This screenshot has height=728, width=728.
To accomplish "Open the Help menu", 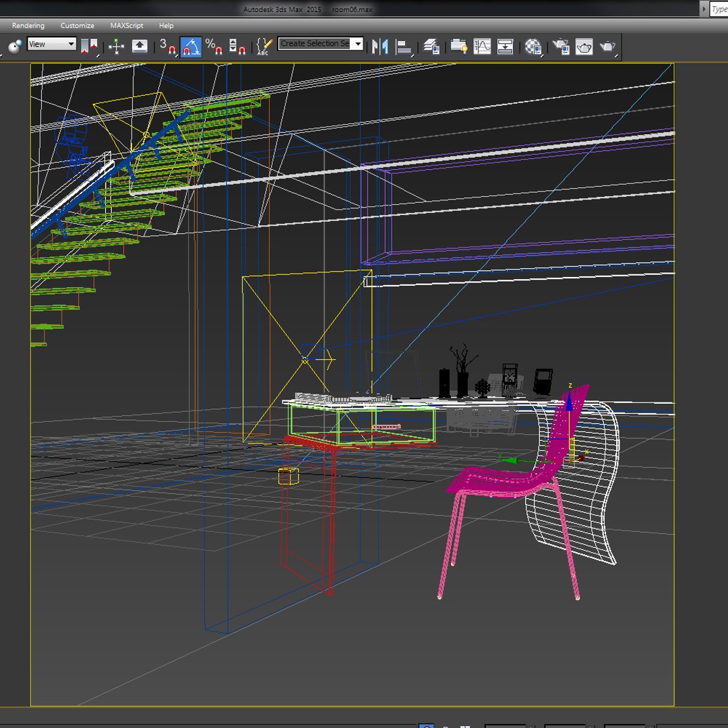I will (166, 26).
